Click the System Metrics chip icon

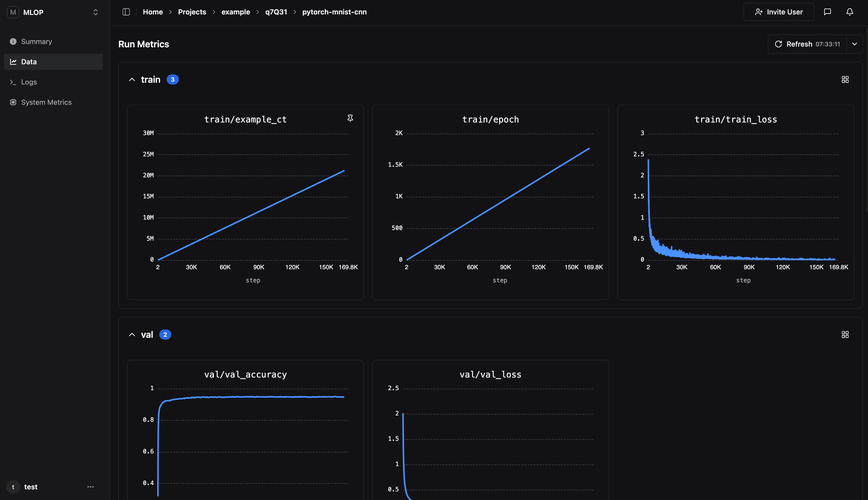point(13,102)
